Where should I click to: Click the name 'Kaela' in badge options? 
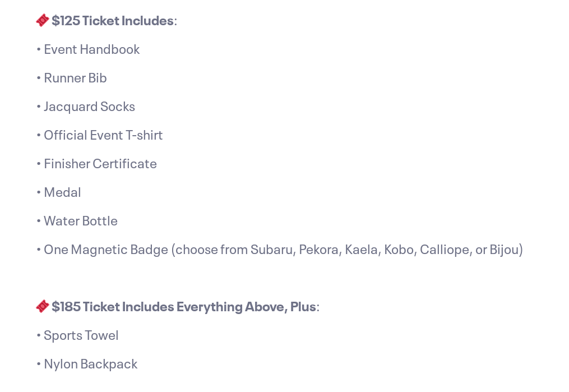click(x=362, y=250)
